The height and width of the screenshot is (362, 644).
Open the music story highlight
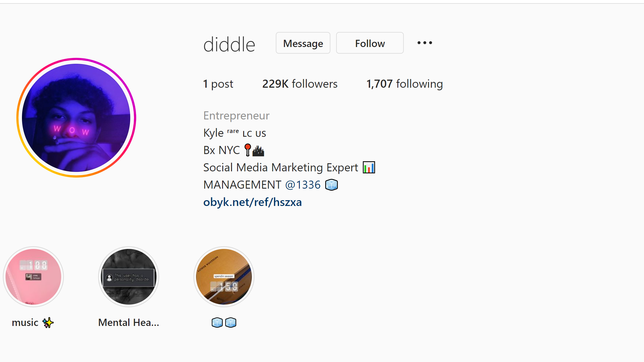(33, 277)
